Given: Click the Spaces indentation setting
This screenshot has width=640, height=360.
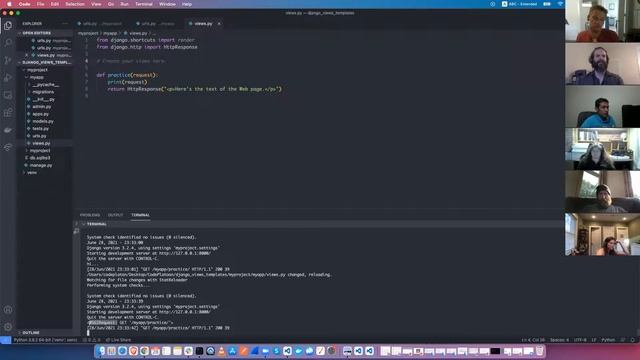Looking at the screenshot, I should pos(559,340).
